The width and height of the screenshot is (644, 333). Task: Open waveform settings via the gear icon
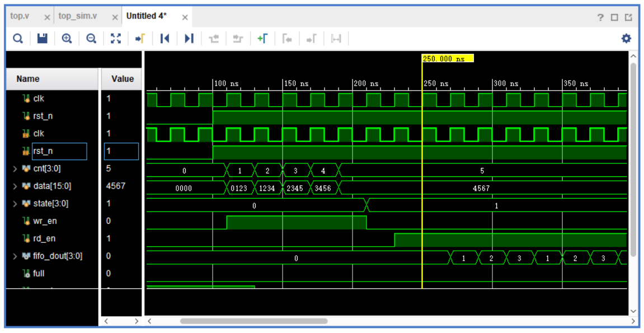point(626,38)
